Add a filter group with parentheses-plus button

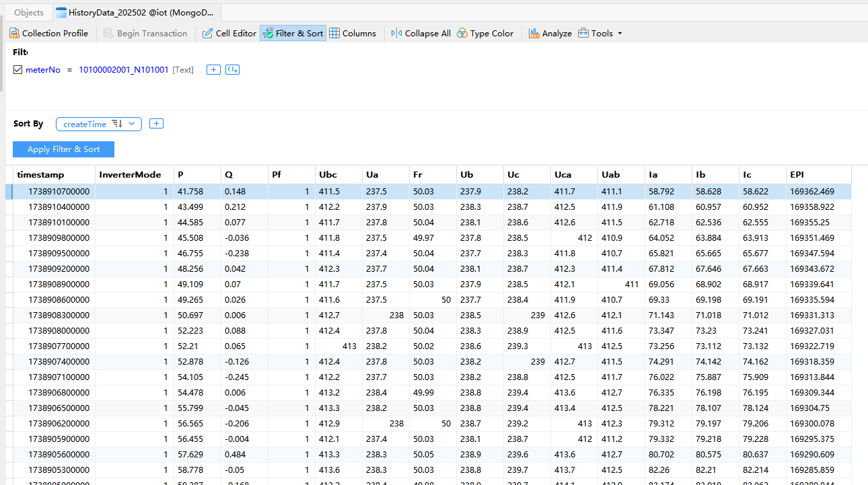coord(232,70)
